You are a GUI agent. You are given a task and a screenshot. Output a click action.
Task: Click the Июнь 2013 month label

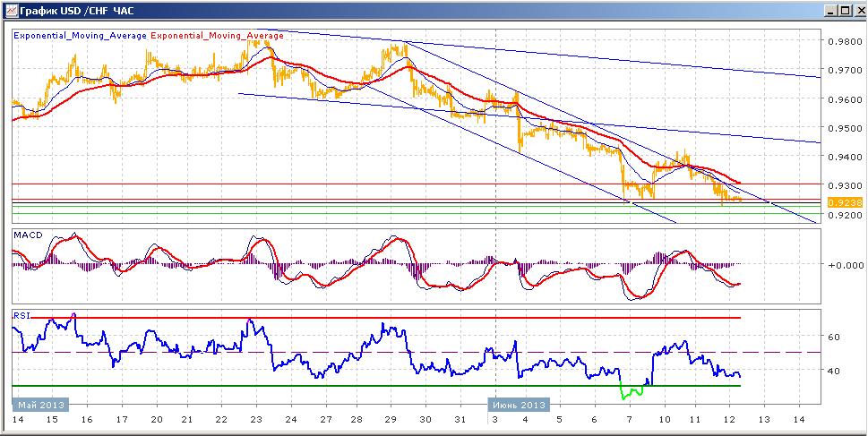click(x=519, y=405)
